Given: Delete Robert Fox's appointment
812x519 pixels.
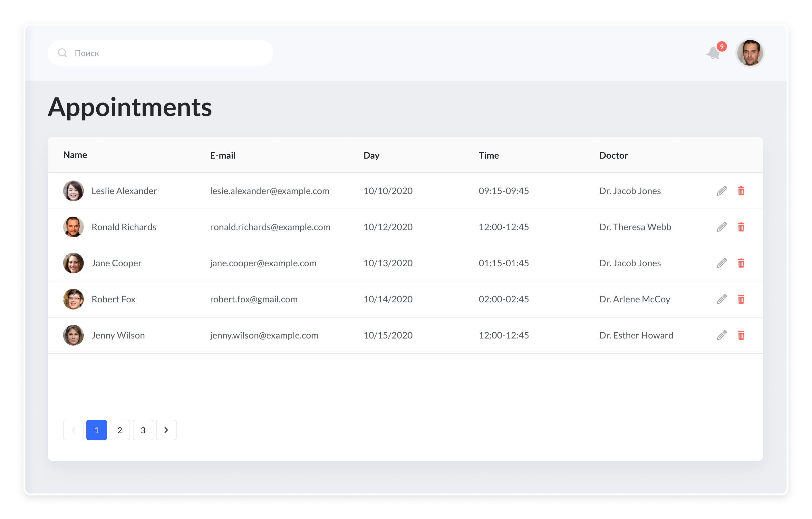Looking at the screenshot, I should click(x=741, y=299).
